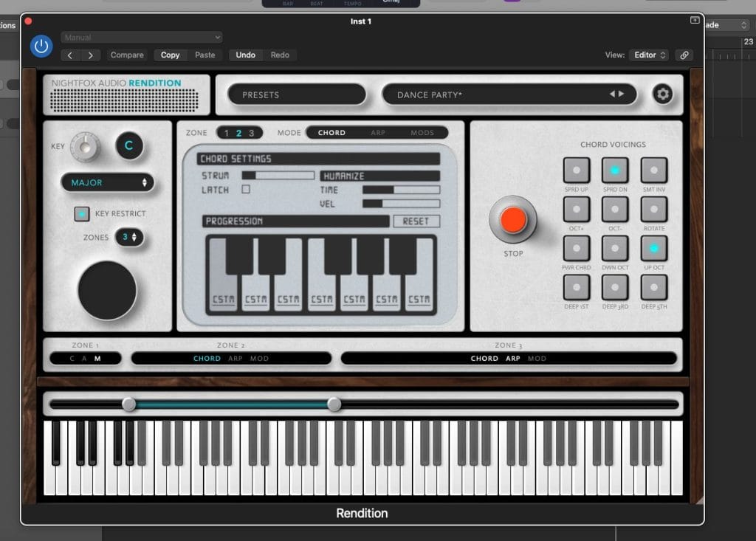Image resolution: width=756 pixels, height=541 pixels.
Task: Click the link chain icon
Action: coord(684,55)
